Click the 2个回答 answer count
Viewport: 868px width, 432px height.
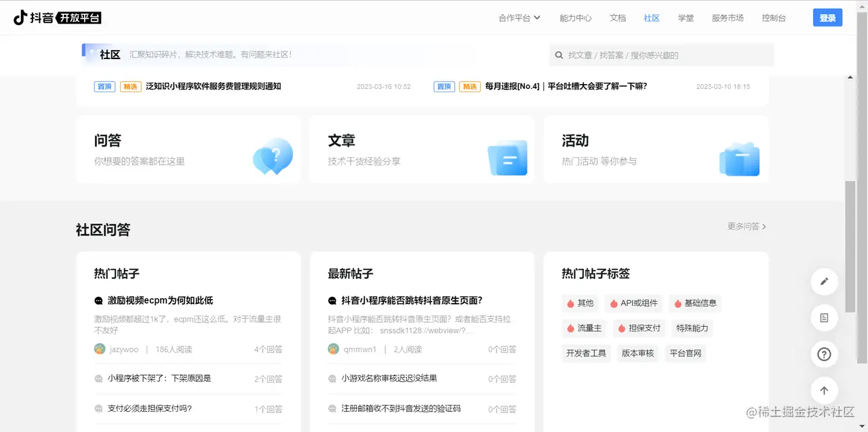click(x=269, y=378)
